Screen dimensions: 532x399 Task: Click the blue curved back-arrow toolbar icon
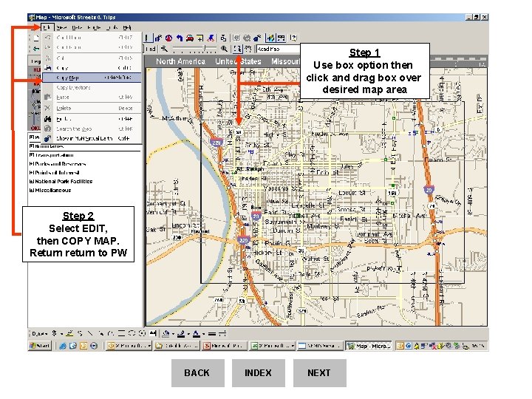click(x=180, y=38)
